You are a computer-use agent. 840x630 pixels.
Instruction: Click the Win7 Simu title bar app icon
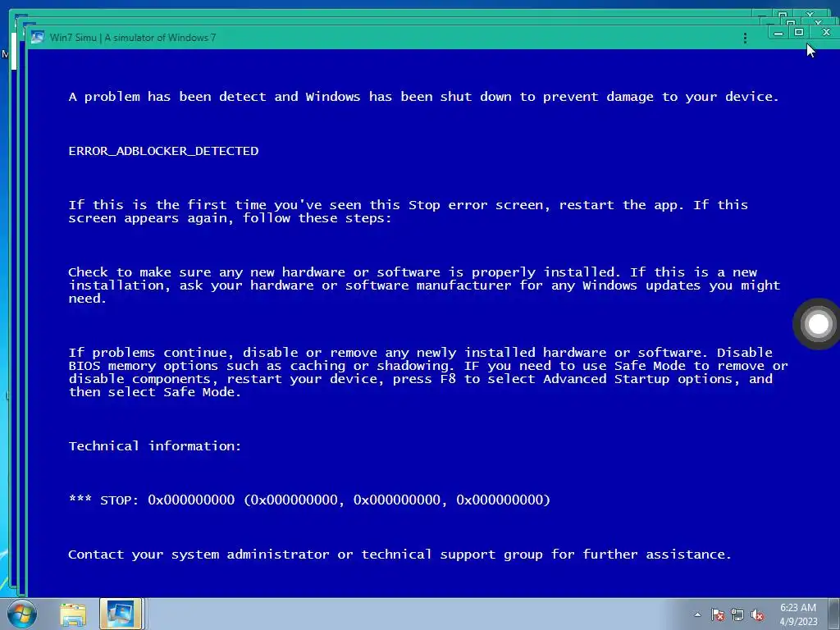coord(37,37)
